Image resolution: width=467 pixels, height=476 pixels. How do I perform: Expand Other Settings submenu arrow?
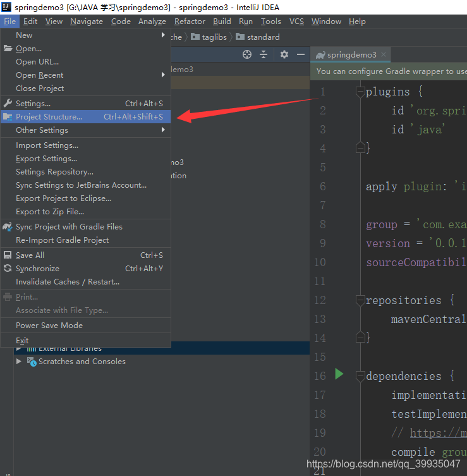[x=163, y=130]
